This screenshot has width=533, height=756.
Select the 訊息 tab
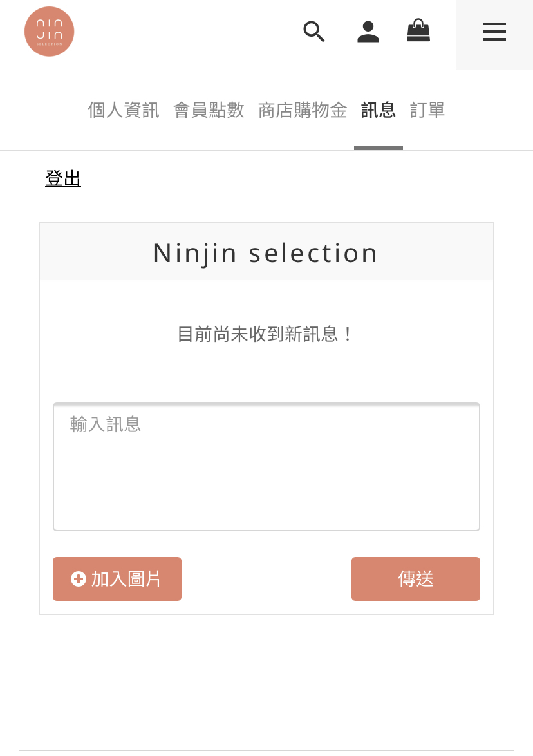[379, 110]
